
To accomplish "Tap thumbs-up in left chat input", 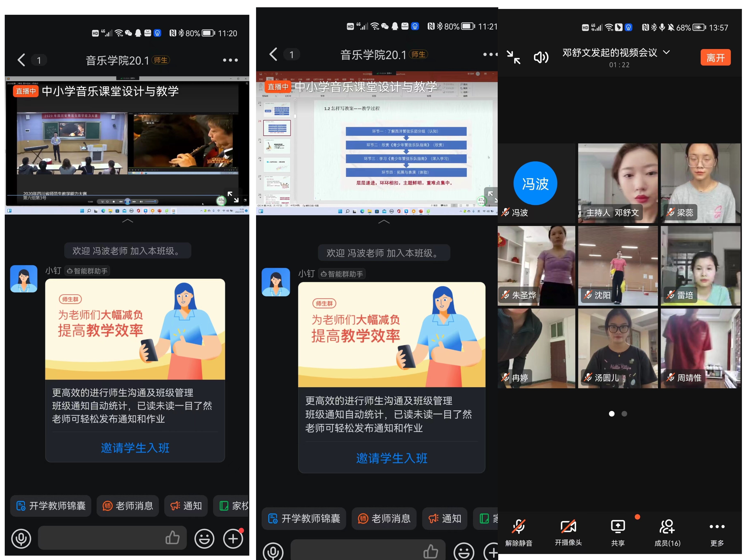I will [x=172, y=537].
